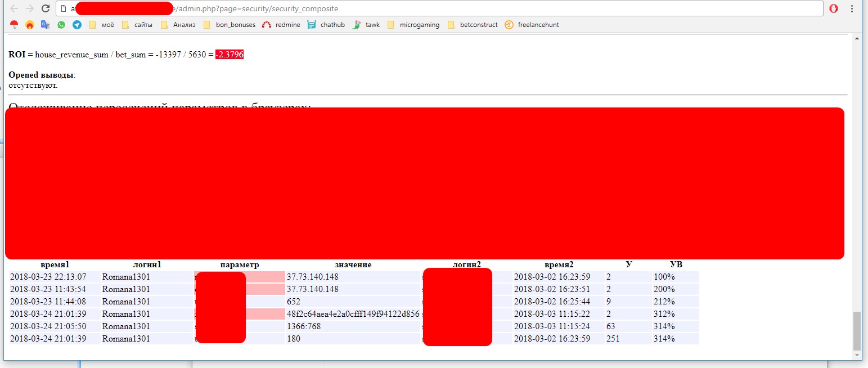
Task: Click the У cell with value 251
Action: (x=628, y=339)
